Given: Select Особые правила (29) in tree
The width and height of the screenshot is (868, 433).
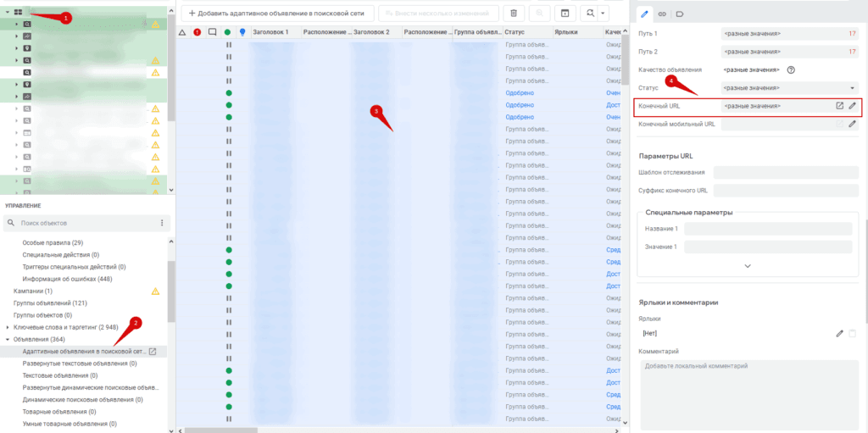Looking at the screenshot, I should (53, 243).
